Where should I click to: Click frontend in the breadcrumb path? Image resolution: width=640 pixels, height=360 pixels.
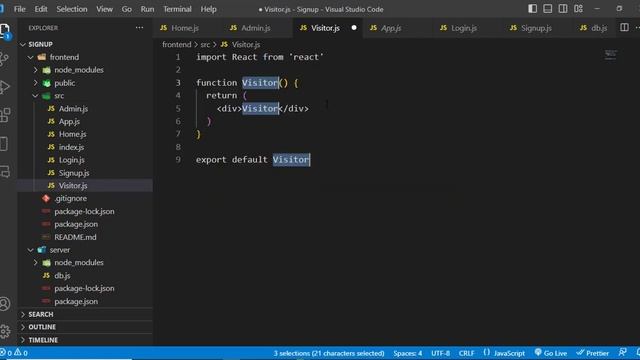click(x=176, y=44)
